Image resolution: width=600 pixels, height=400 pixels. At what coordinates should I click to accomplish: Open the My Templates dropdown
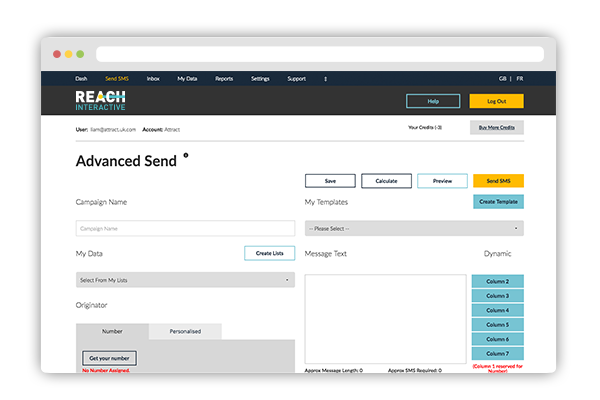413,228
